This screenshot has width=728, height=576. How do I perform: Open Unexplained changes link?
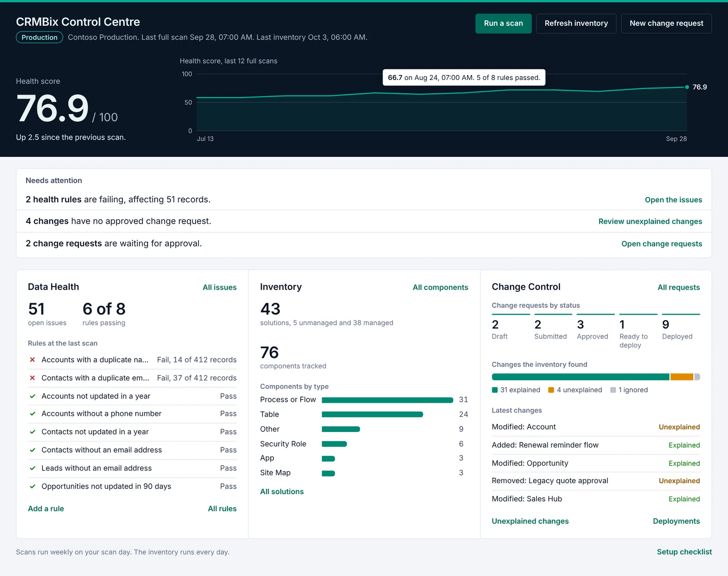pos(530,521)
